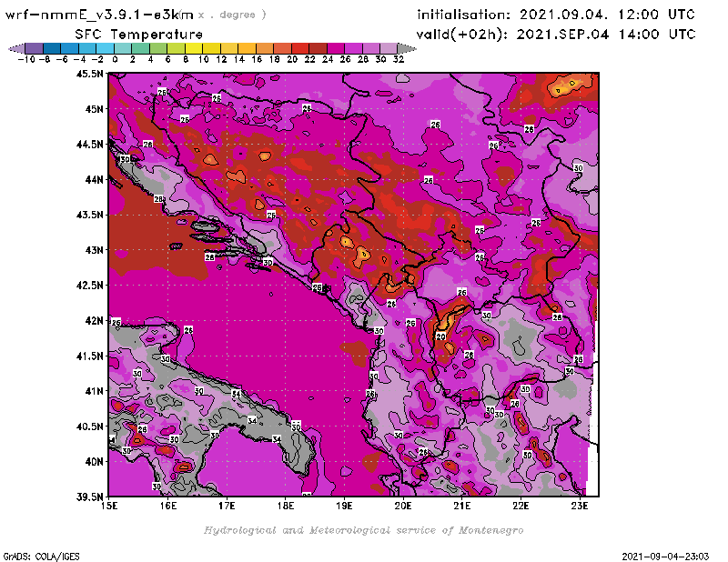Click the '-10' value on the color bar
Screen dimensions: 728x562
26,59
